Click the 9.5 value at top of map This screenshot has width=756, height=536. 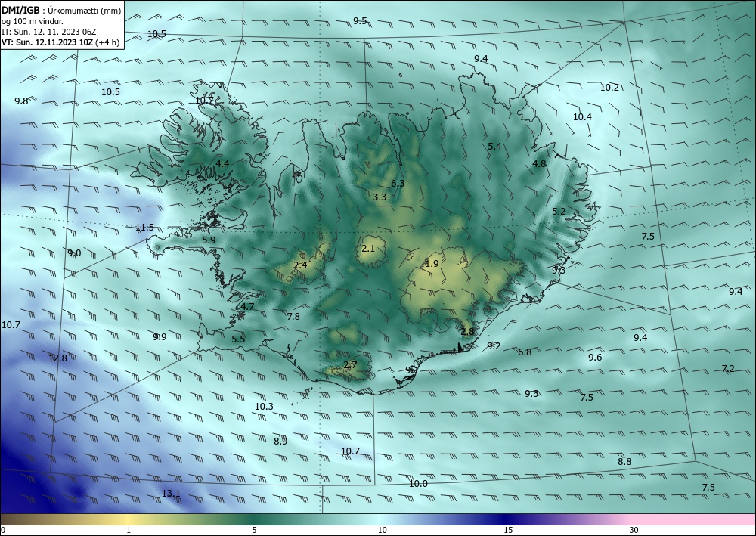[x=360, y=20]
